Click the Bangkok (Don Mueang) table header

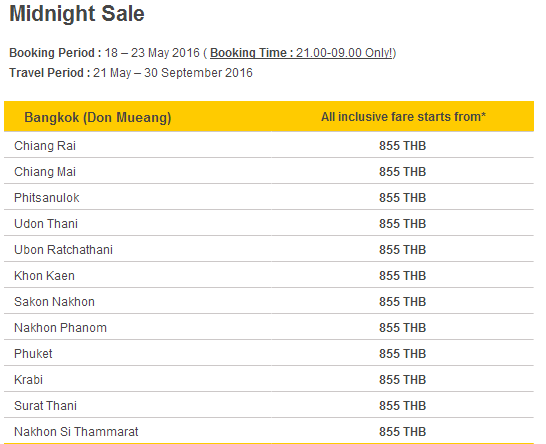click(x=98, y=117)
